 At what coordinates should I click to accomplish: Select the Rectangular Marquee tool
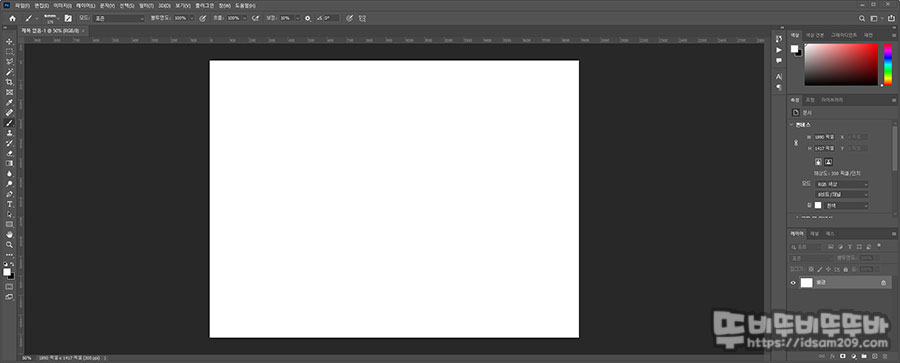[x=9, y=51]
